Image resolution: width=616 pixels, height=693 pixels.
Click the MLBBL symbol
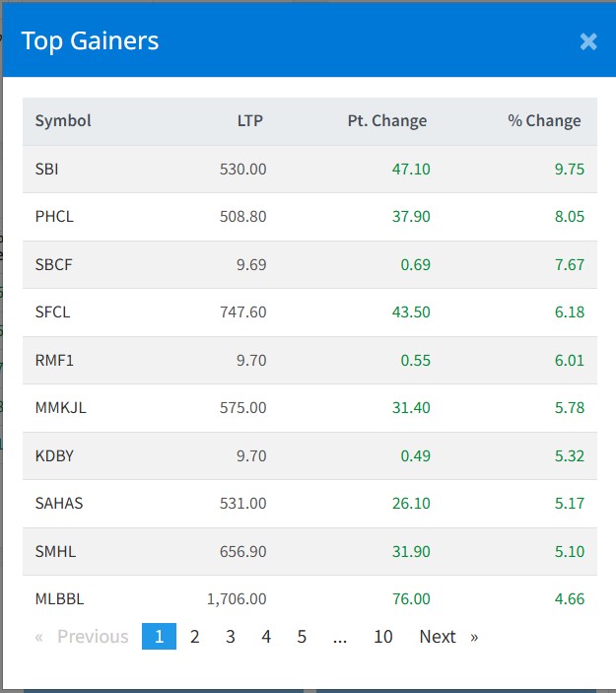coord(60,598)
